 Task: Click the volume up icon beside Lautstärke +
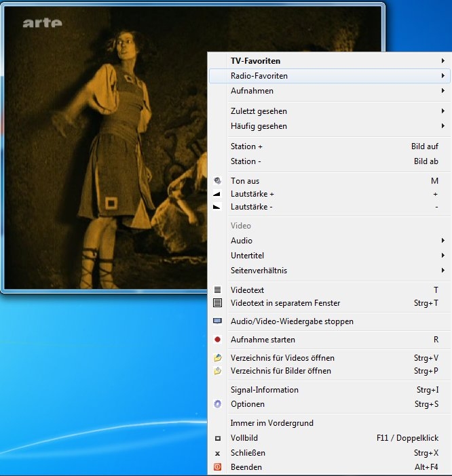point(217,194)
